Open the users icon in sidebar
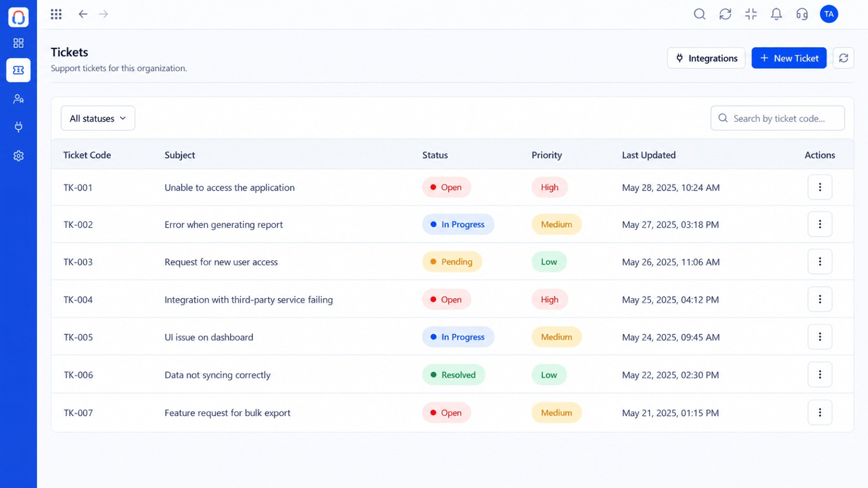Screen dimensions: 868x488 click(x=18, y=99)
